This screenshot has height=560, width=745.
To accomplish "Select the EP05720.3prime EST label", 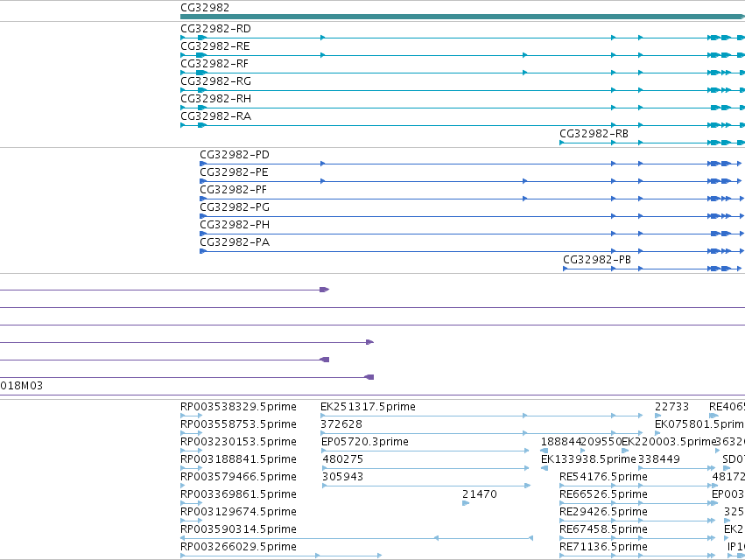I will pyautogui.click(x=365, y=442).
